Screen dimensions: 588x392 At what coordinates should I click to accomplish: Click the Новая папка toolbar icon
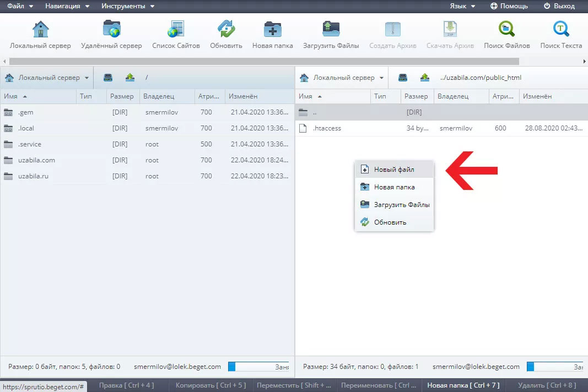pyautogui.click(x=272, y=29)
